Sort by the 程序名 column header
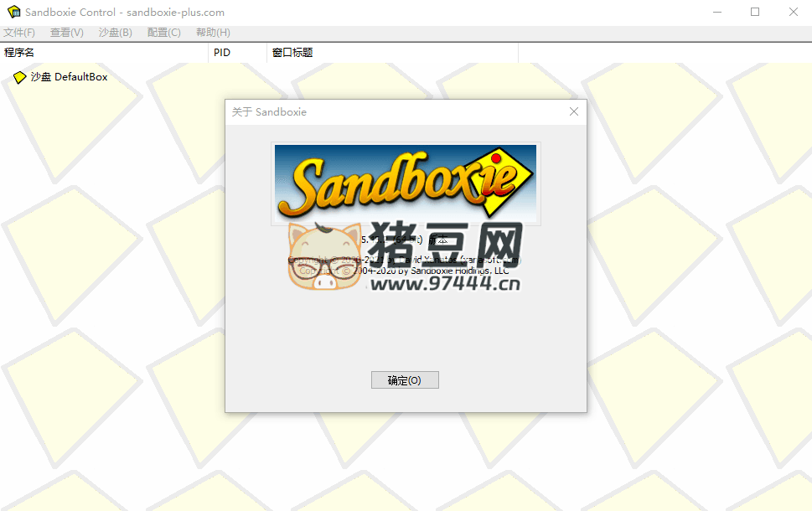812x511 pixels. click(20, 53)
